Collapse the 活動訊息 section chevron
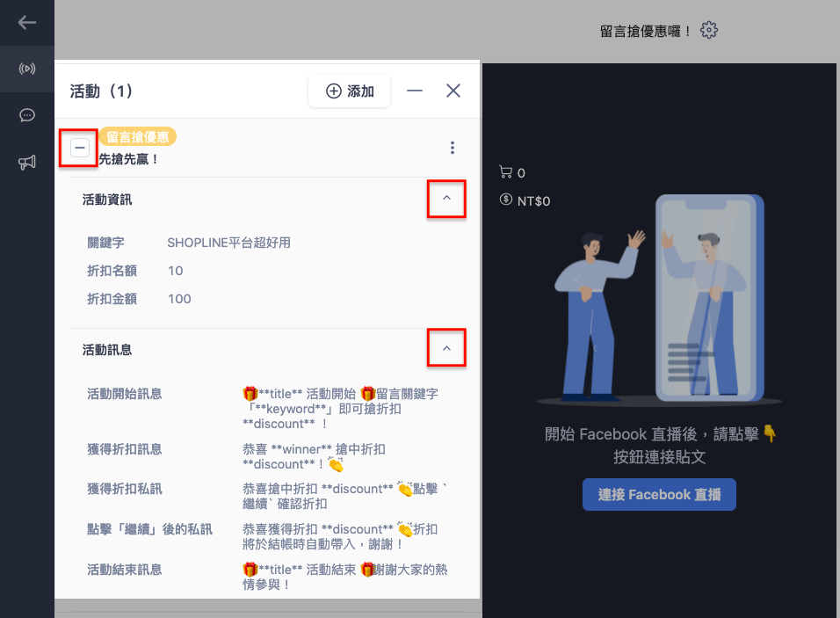The image size is (840, 618). click(x=446, y=348)
